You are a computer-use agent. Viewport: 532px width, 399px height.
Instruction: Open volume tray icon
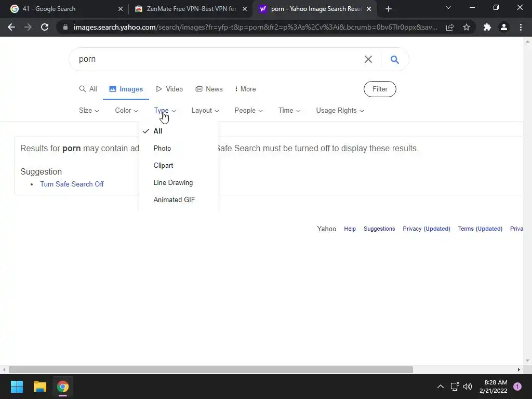pos(468,387)
